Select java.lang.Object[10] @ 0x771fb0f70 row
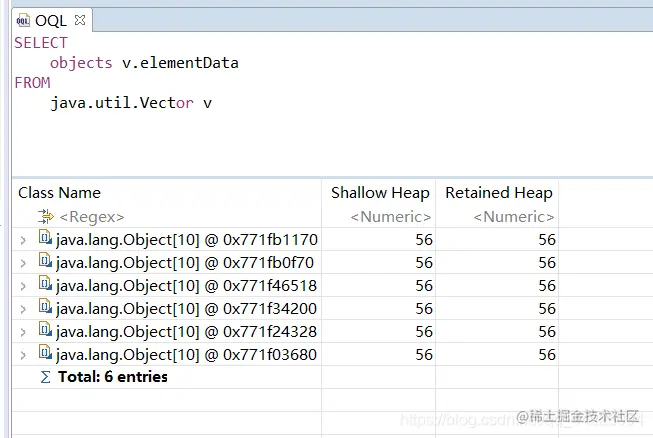653x438 pixels. pos(185,263)
